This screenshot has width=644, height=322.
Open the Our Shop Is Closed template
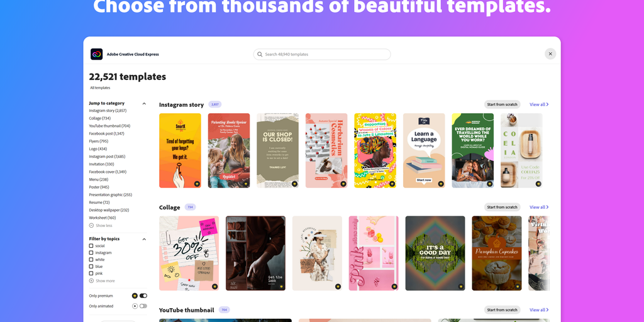click(x=277, y=150)
